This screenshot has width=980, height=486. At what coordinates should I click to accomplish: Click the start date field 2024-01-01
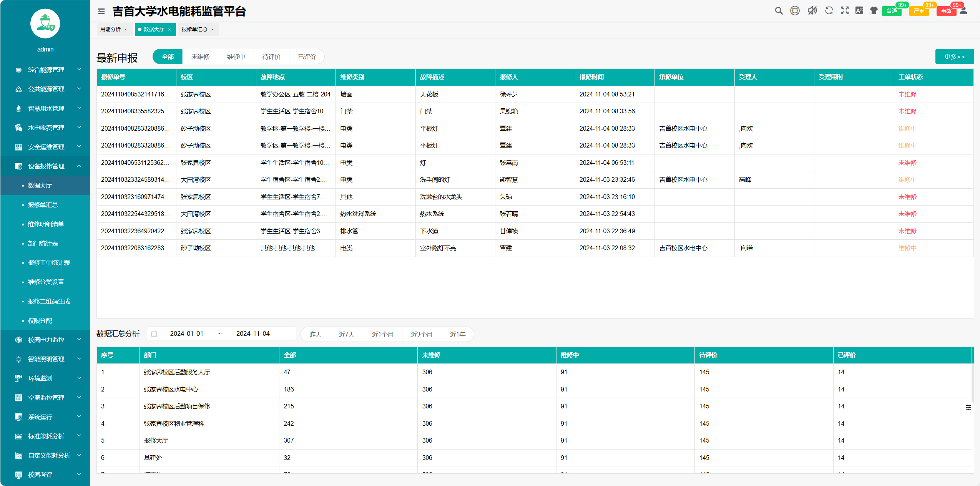186,333
